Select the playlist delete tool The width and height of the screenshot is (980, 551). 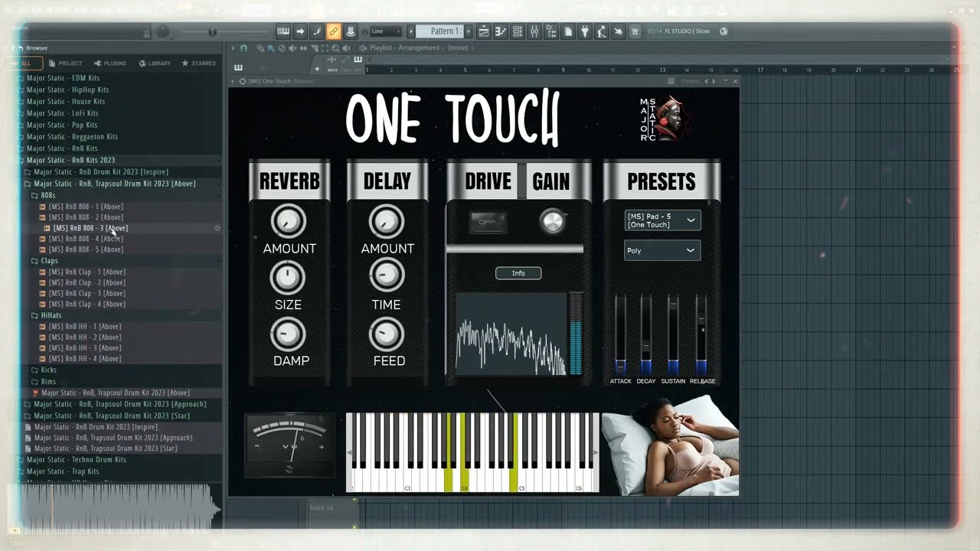(x=282, y=47)
